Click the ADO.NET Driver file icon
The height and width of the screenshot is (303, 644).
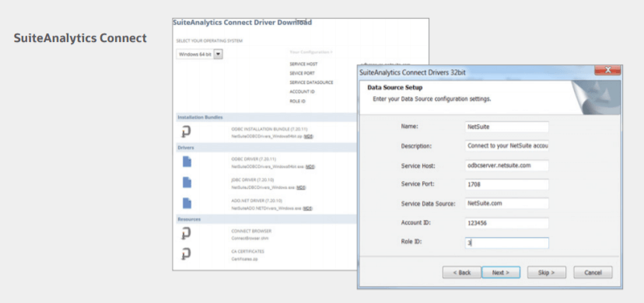pos(187,204)
